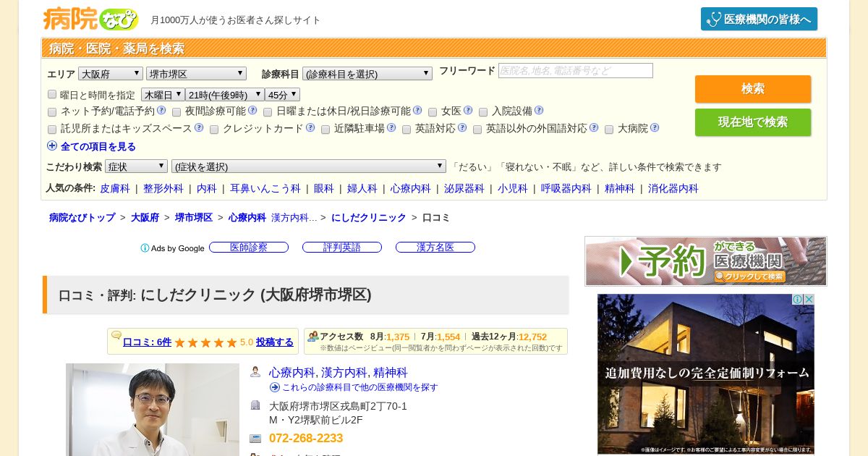Check 日曜または休日/祝日診療可能 checkbox

pos(268,112)
